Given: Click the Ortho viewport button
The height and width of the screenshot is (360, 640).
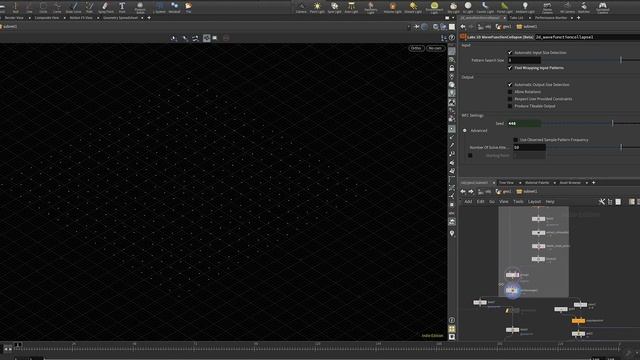Looking at the screenshot, I should coord(416,48).
